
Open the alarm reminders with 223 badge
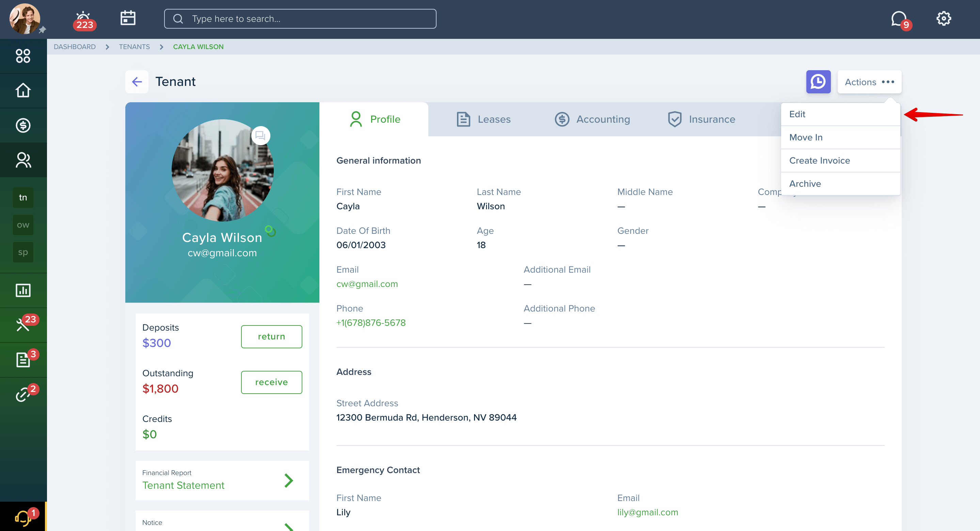(84, 20)
